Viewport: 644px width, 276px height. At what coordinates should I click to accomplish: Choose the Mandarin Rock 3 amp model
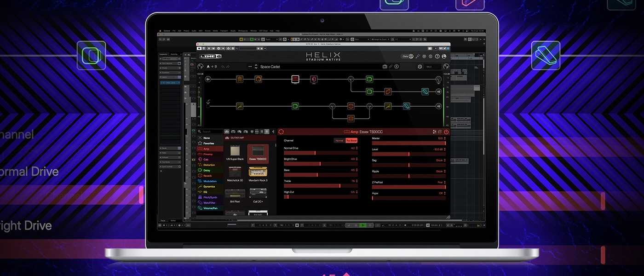coord(258,174)
